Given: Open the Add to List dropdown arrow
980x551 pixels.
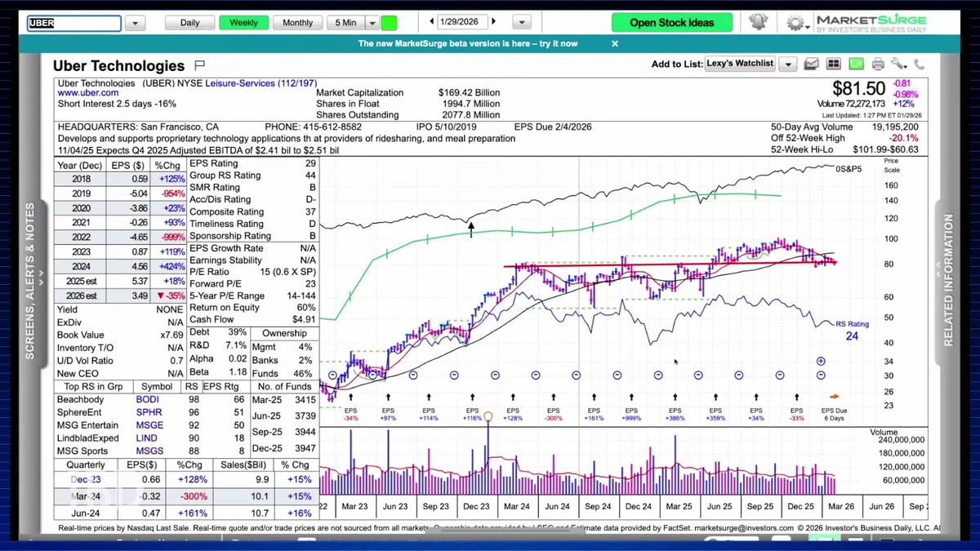Looking at the screenshot, I should tap(787, 64).
